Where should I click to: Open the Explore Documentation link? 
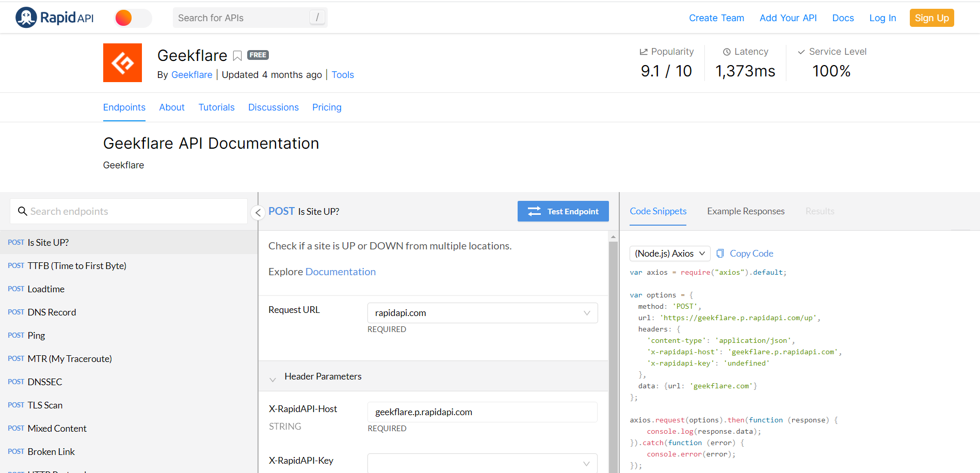[340, 272]
